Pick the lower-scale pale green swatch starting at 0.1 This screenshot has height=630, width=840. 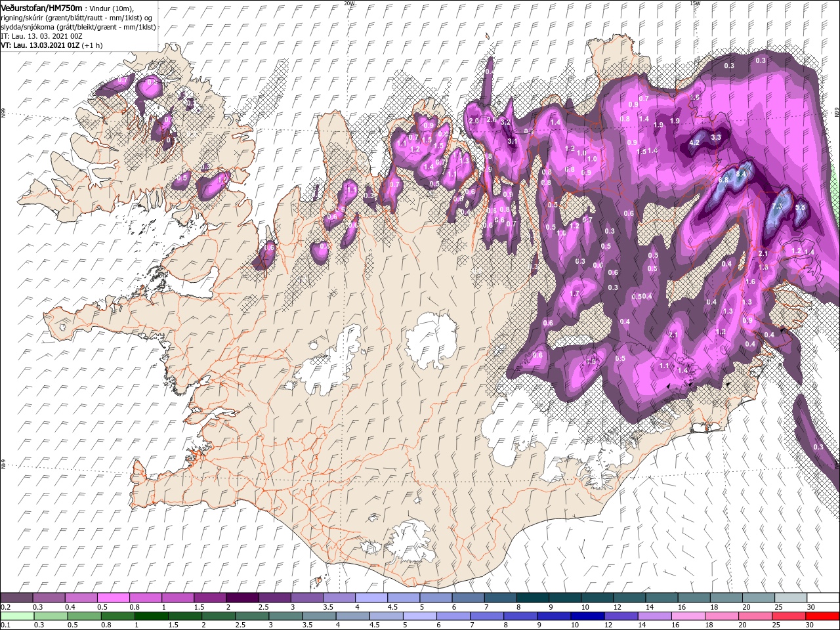[x=16, y=616]
